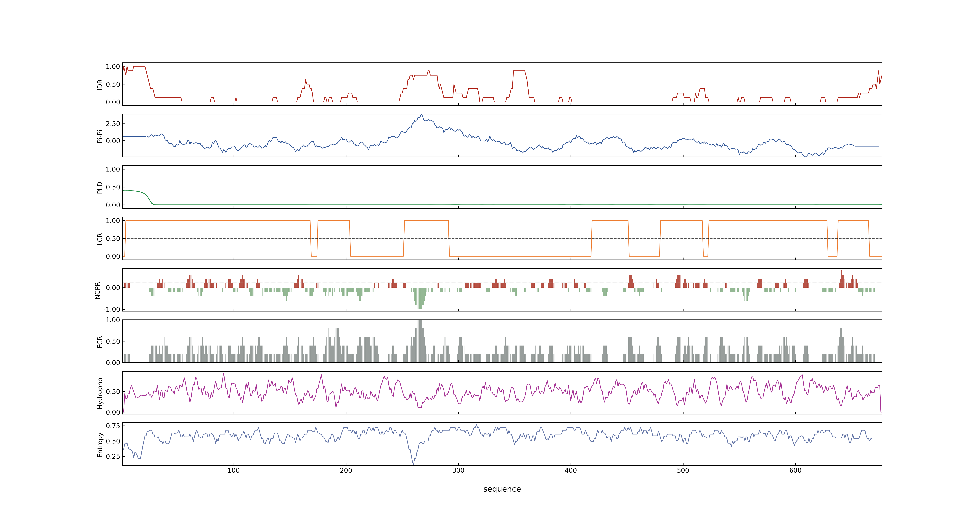
Task: Select the x-axis tick label 400
Action: pyautogui.click(x=571, y=470)
